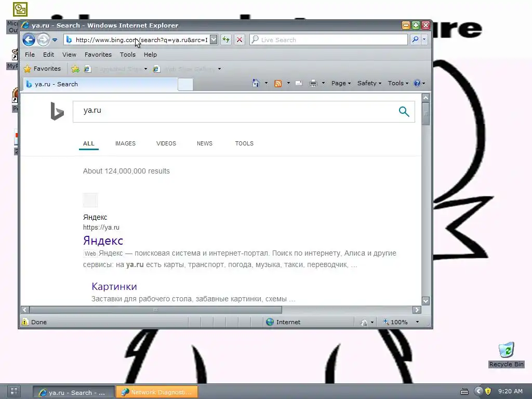Open Network Diagnostics taskbar button
This screenshot has width=532, height=399.
click(157, 392)
